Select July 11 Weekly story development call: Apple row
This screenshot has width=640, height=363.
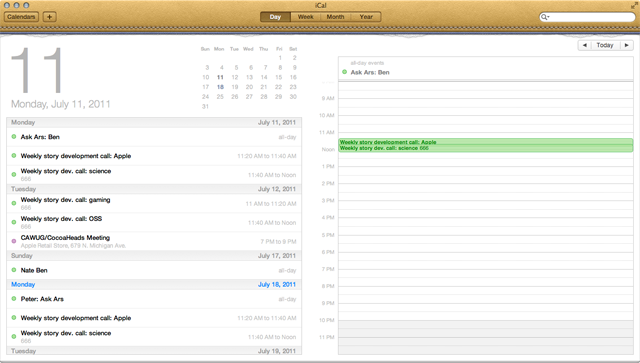[154, 156]
